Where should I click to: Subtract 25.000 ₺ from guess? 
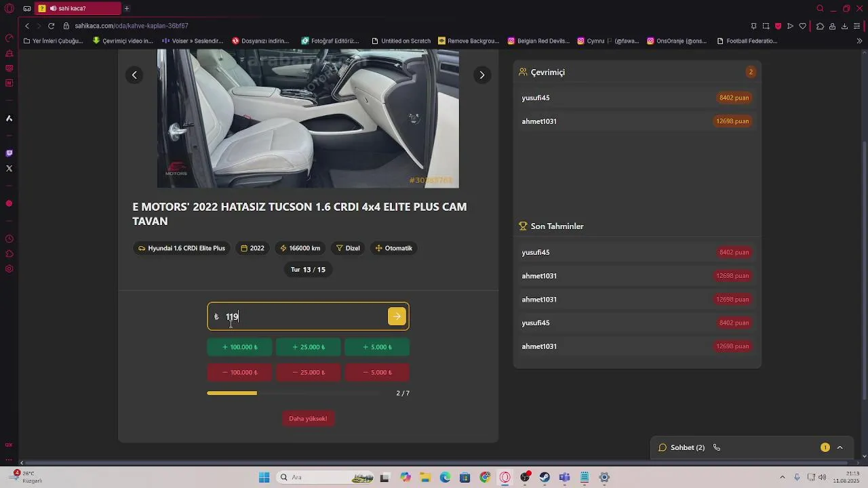tap(309, 372)
